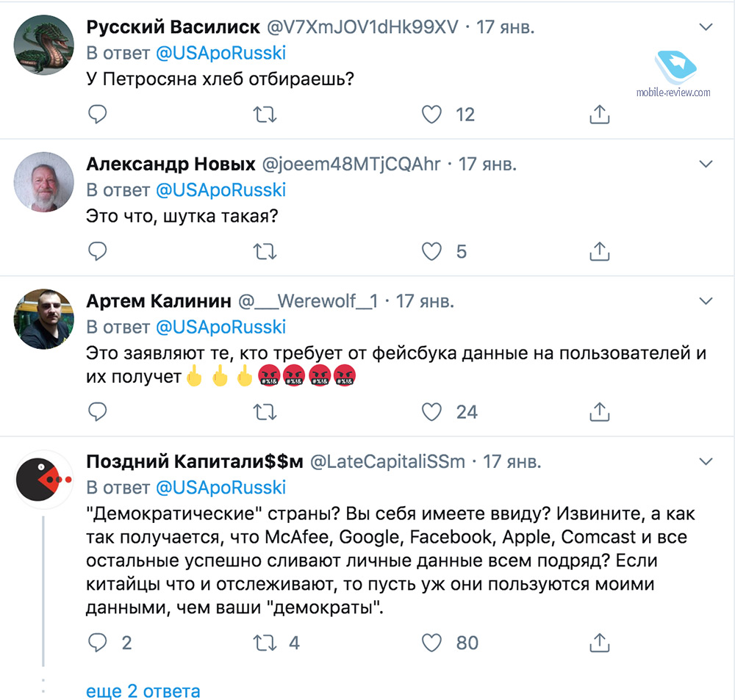Reply to Русский Василиск's tweet
This screenshot has height=700, width=735.
click(x=98, y=114)
